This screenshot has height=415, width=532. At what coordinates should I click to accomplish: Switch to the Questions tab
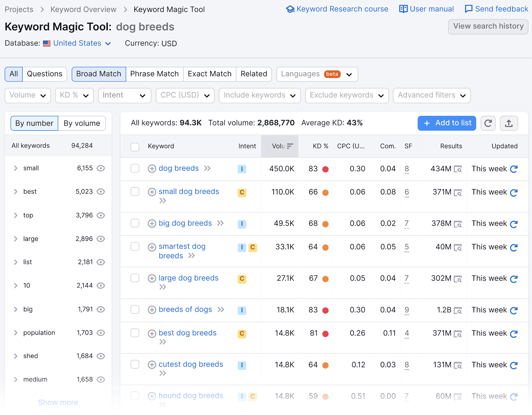pos(45,74)
